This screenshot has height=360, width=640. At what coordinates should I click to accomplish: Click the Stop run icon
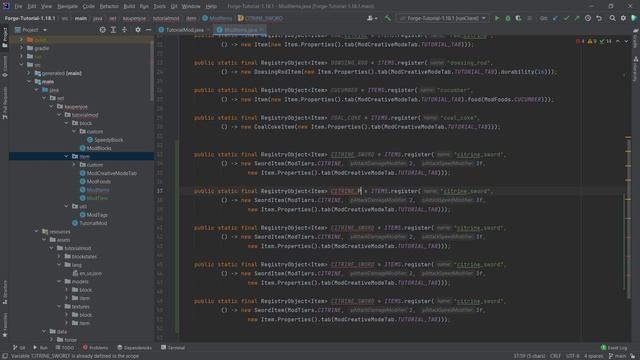point(530,18)
